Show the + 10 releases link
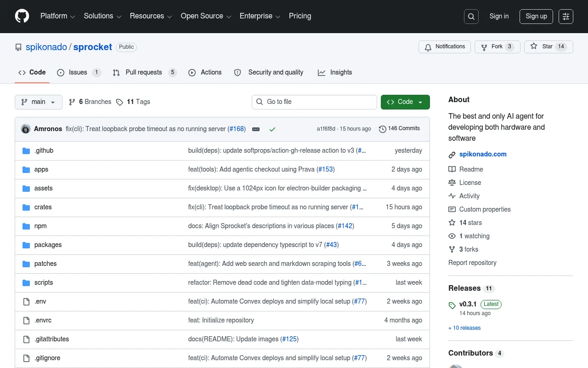The width and height of the screenshot is (588, 368). coord(464,328)
